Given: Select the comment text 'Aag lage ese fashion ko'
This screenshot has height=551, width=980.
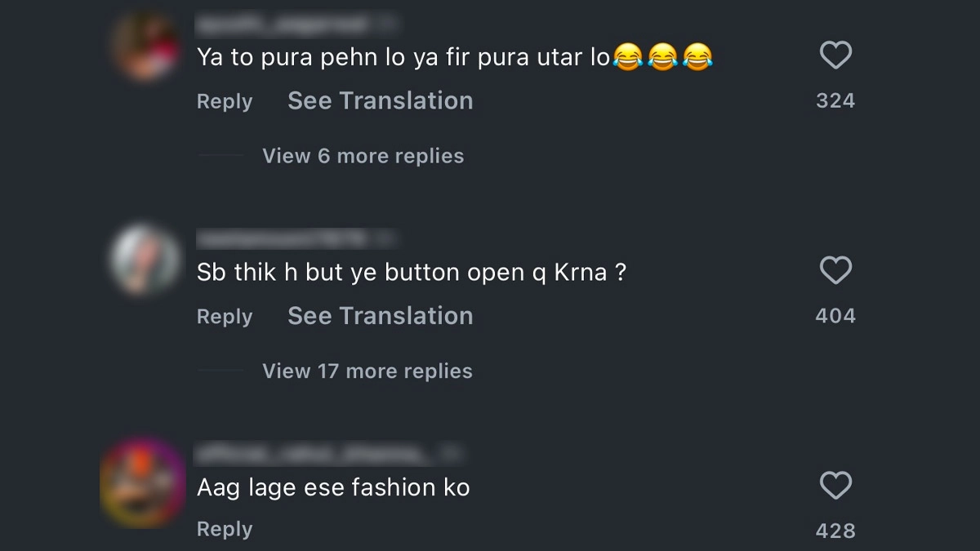Looking at the screenshot, I should [x=333, y=488].
